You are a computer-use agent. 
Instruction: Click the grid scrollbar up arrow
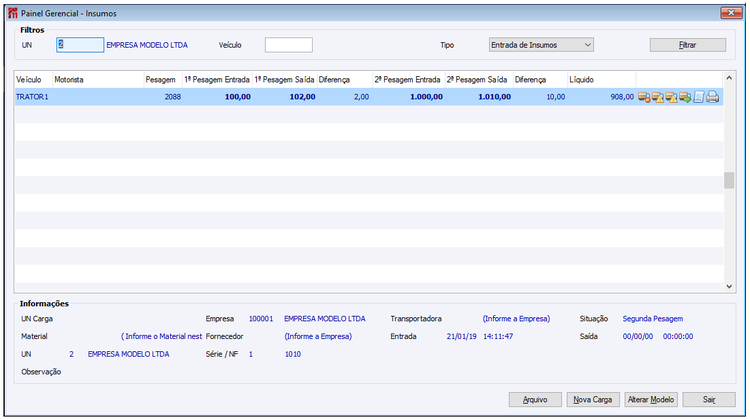point(729,77)
